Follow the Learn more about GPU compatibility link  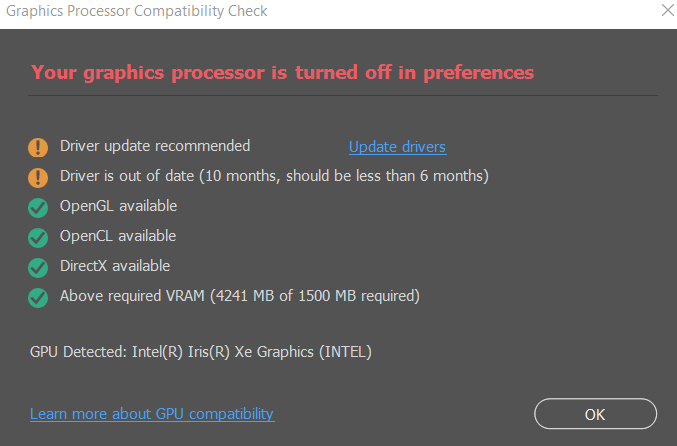(152, 414)
